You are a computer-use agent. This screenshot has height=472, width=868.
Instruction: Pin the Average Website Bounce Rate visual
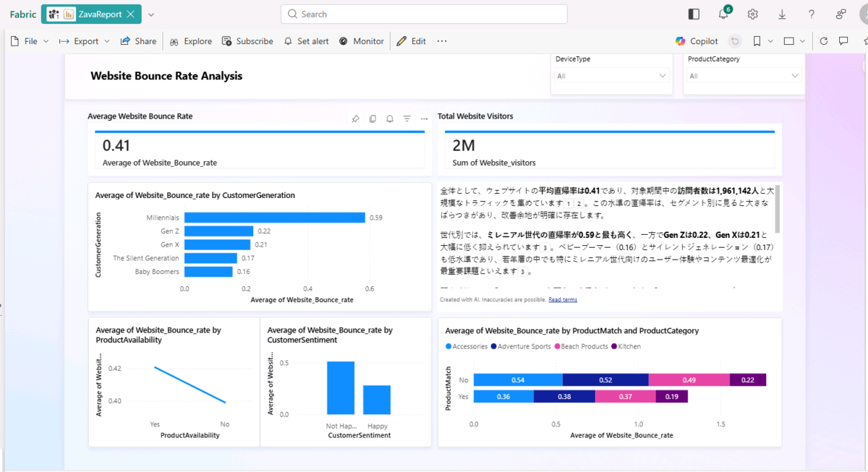pyautogui.click(x=355, y=119)
